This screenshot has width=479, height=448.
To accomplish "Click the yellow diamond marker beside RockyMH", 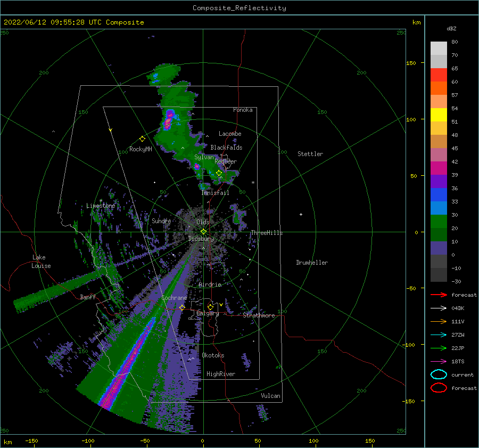I will [x=142, y=139].
